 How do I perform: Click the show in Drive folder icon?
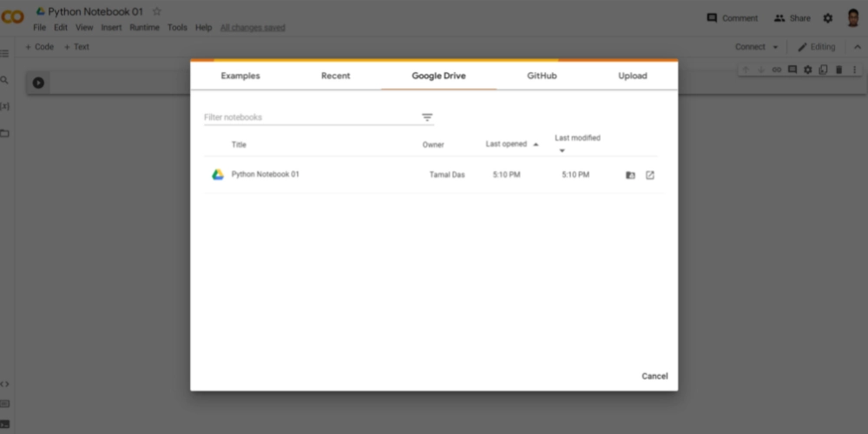pos(630,174)
